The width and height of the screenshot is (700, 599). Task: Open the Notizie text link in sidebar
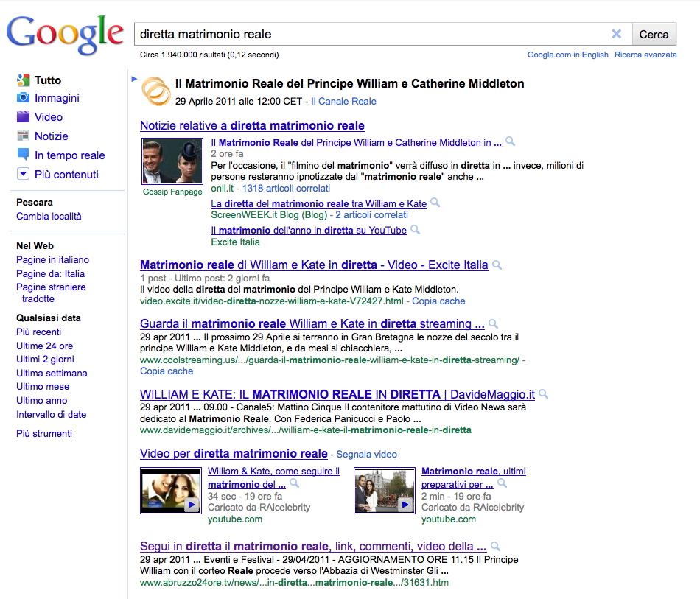(52, 136)
